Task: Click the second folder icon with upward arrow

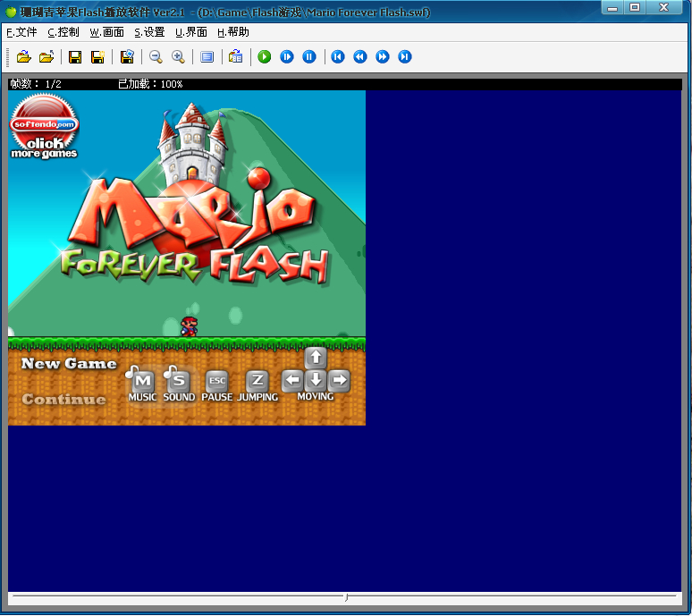Action: point(46,57)
